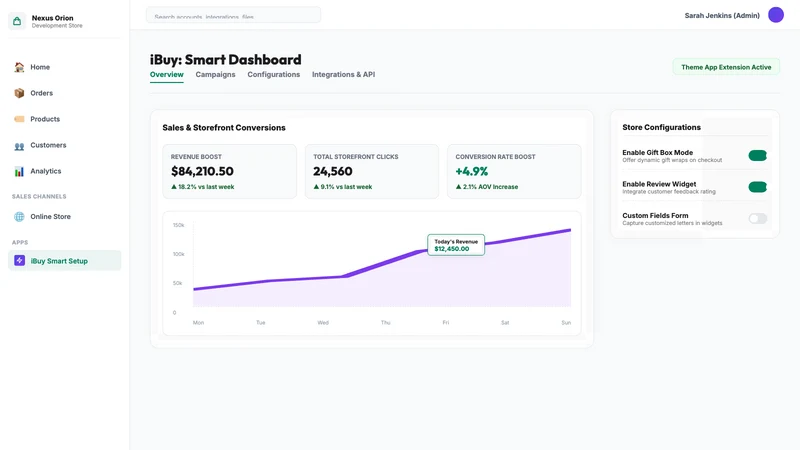
Task: Click the Theme App Extension Active badge
Action: click(x=726, y=67)
